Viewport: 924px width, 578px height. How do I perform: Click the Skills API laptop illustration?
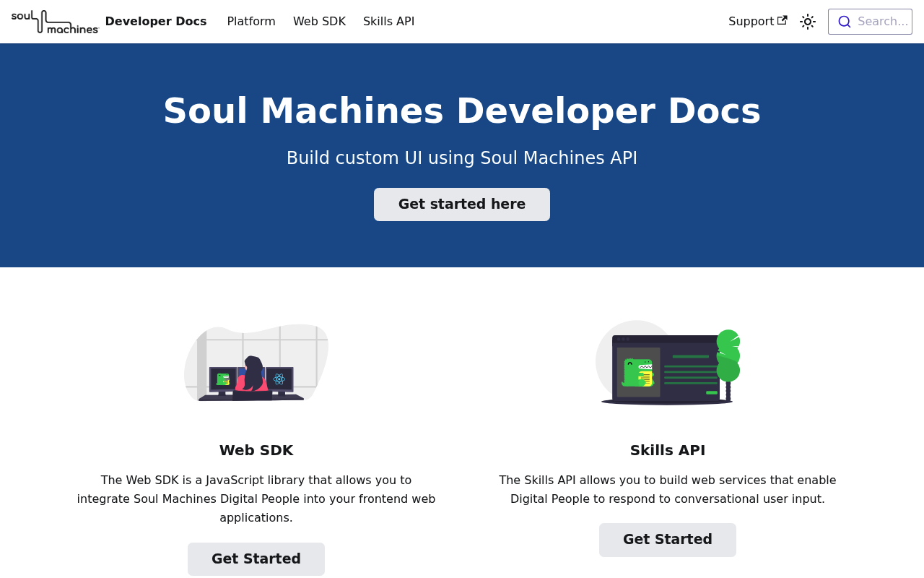click(x=668, y=362)
